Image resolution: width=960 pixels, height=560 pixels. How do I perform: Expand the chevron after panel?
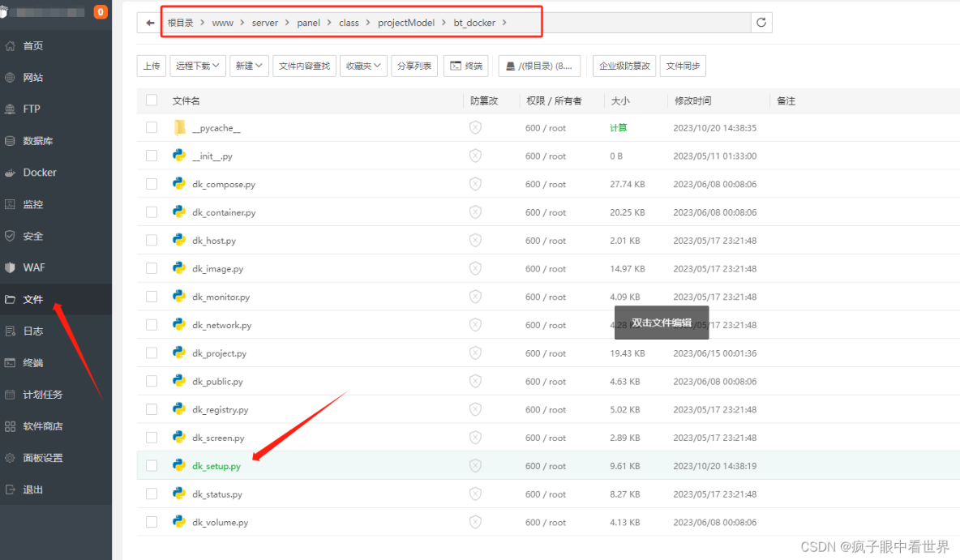click(329, 23)
